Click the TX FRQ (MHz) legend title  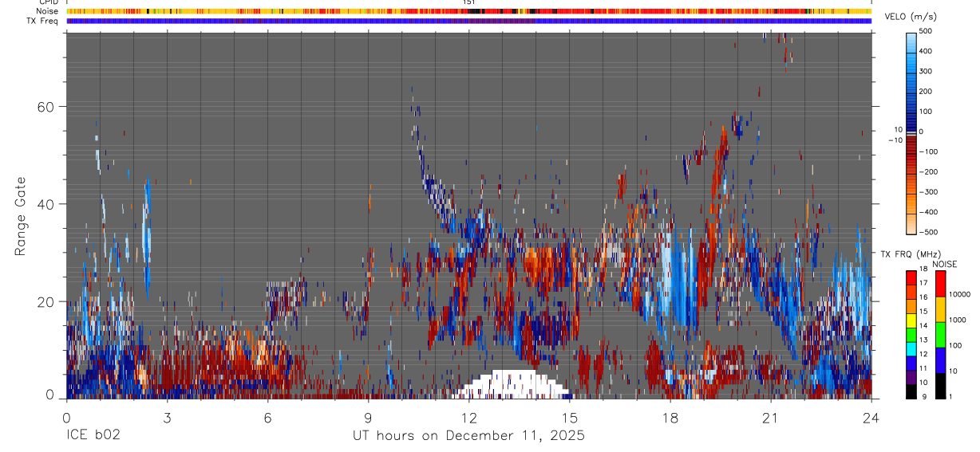(909, 254)
